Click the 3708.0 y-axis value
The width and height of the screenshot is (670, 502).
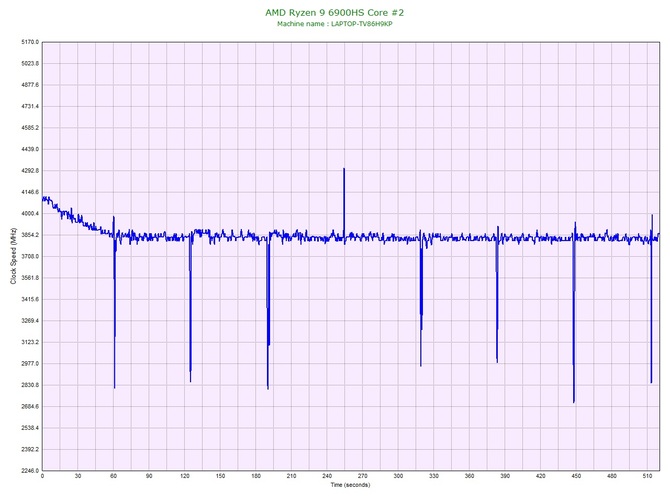click(30, 256)
